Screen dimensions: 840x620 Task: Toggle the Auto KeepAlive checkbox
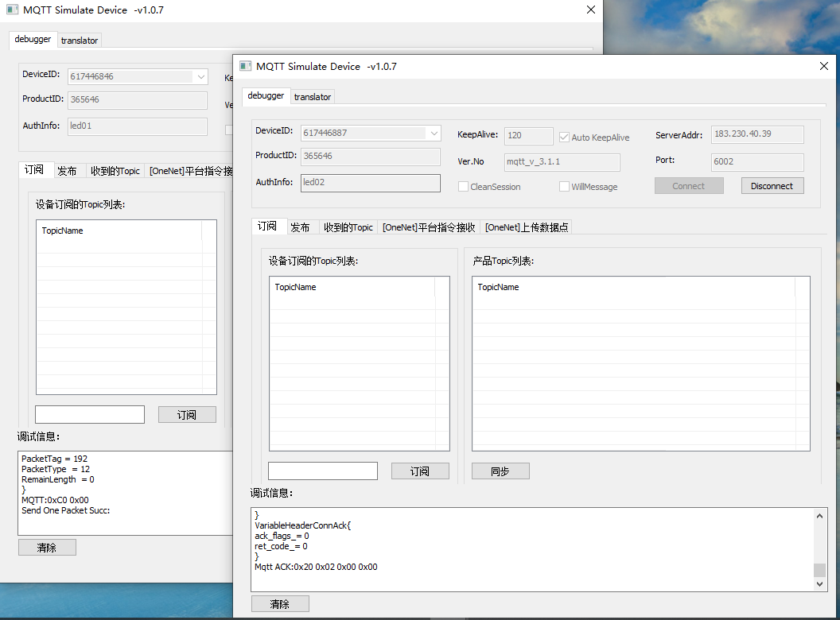click(564, 137)
